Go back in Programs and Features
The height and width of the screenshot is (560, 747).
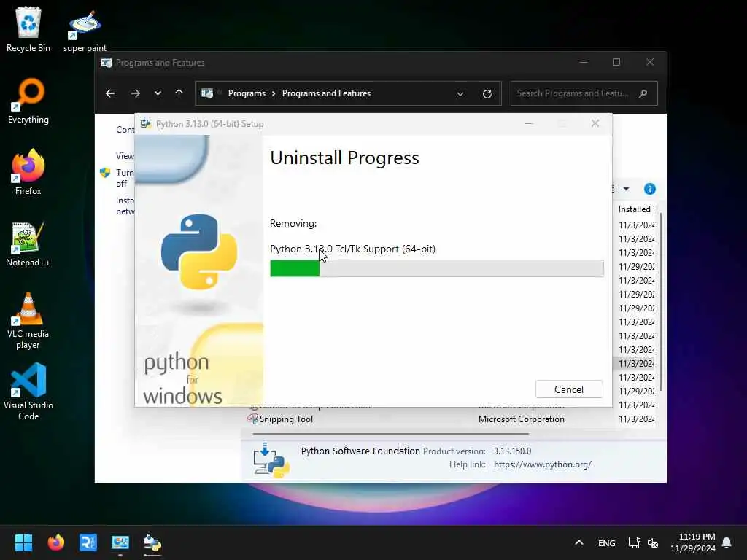click(110, 93)
